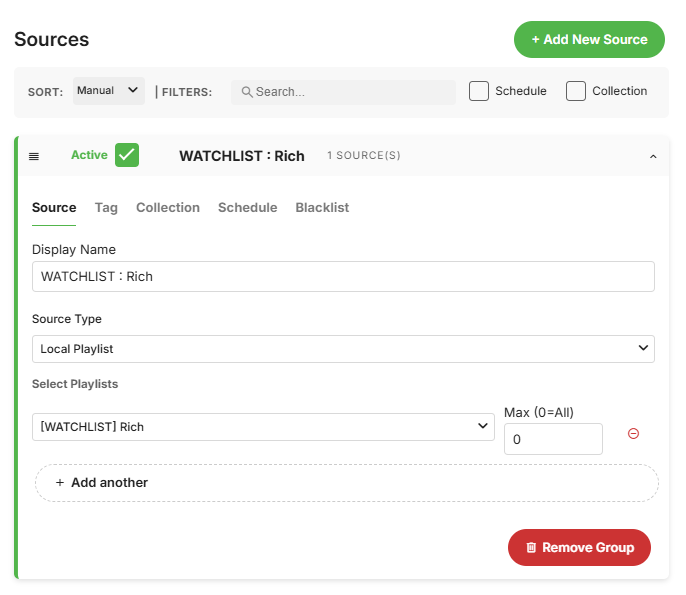Go to the Blacklist tab
The height and width of the screenshot is (595, 686).
point(322,208)
